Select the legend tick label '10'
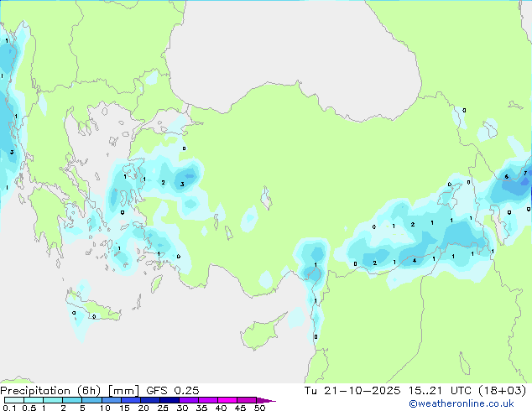 pos(105,408)
